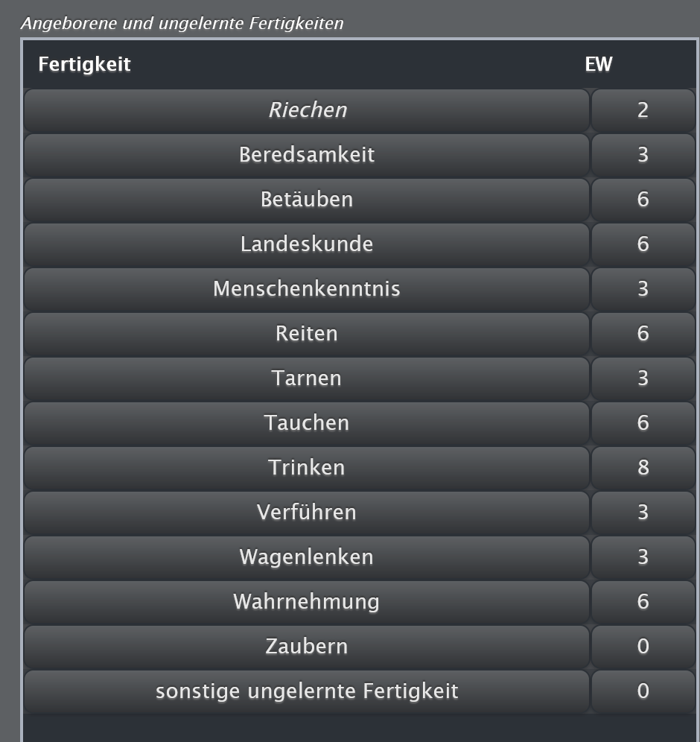Choose the Landeskunde skill button

click(307, 244)
